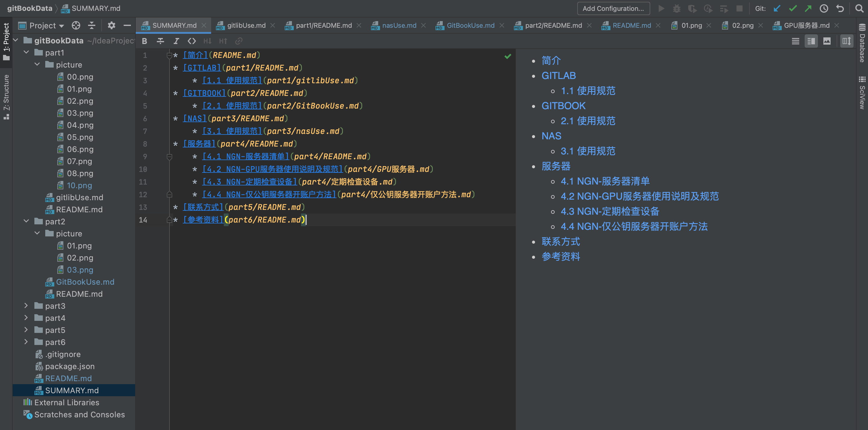The height and width of the screenshot is (430, 868).
Task: Toggle bold formatting in markdown toolbar
Action: point(144,41)
